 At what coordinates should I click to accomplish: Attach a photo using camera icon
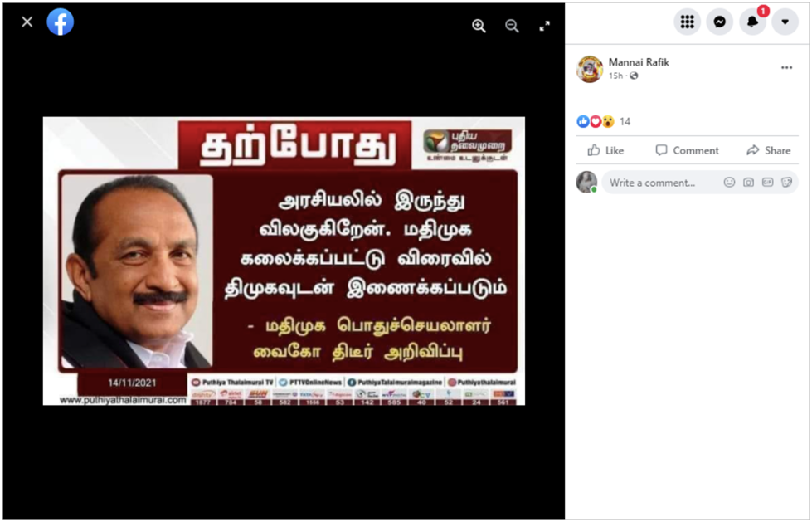point(748,183)
